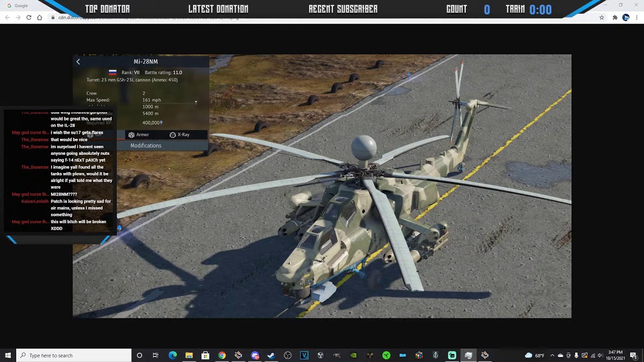
Task: Expand the stats dropdown arrow beside Max Speed
Action: click(196, 103)
